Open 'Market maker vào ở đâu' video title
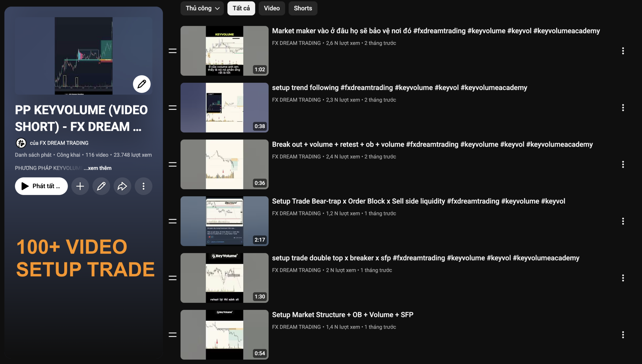The width and height of the screenshot is (642, 364). [x=436, y=31]
